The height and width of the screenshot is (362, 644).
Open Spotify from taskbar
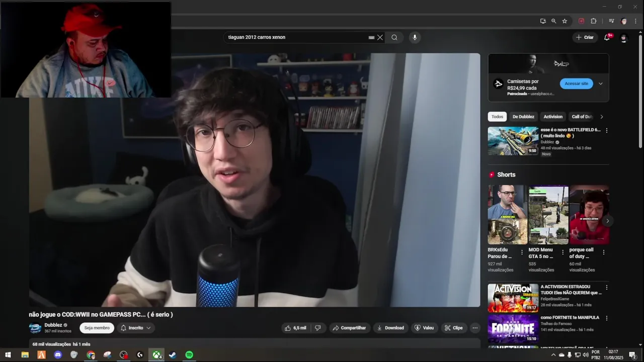click(x=189, y=355)
